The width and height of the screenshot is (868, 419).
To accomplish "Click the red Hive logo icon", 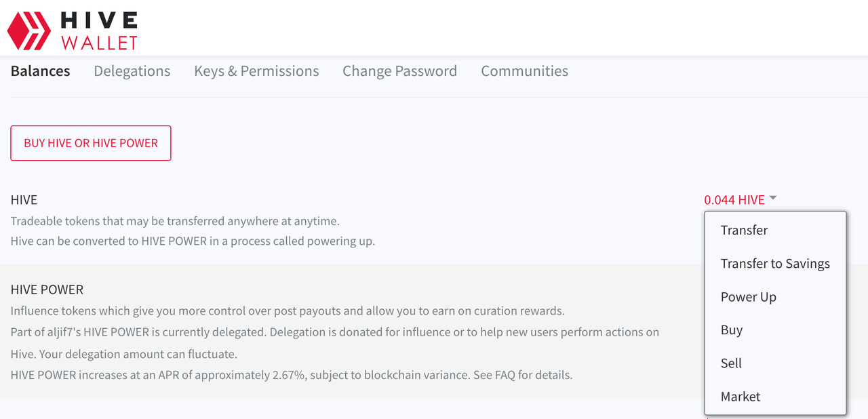I will pos(29,31).
